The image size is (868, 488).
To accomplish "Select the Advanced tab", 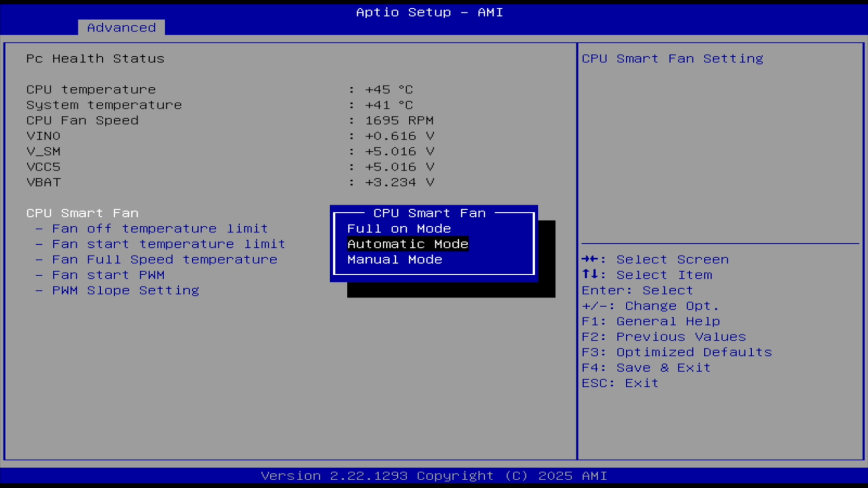I will (121, 27).
